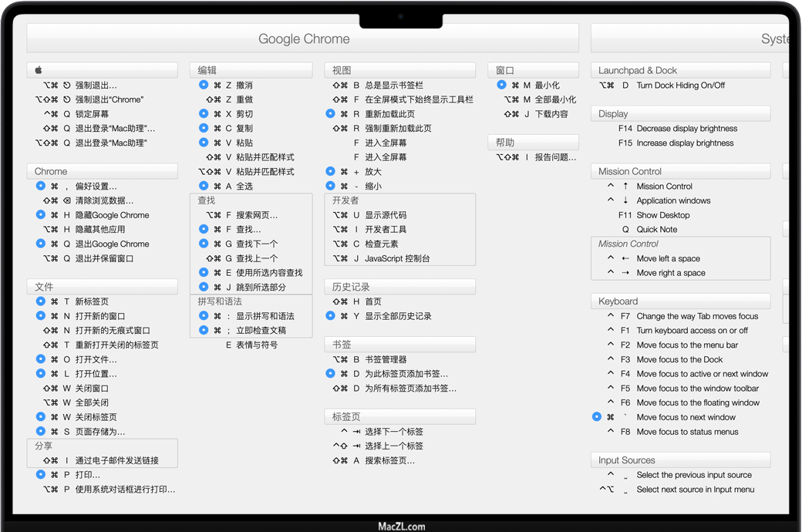802x532 pixels.
Task: Toggle the blue dot beside 全选
Action: (204, 185)
